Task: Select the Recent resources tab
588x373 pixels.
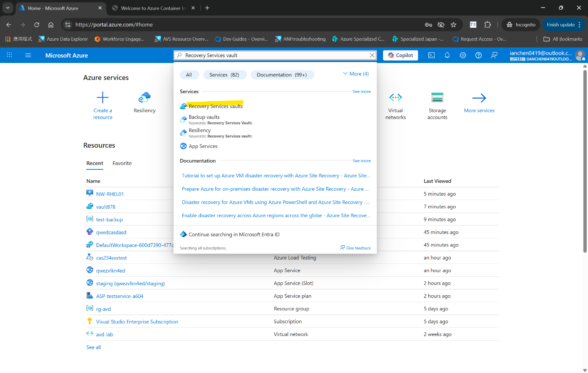Action: click(x=95, y=163)
